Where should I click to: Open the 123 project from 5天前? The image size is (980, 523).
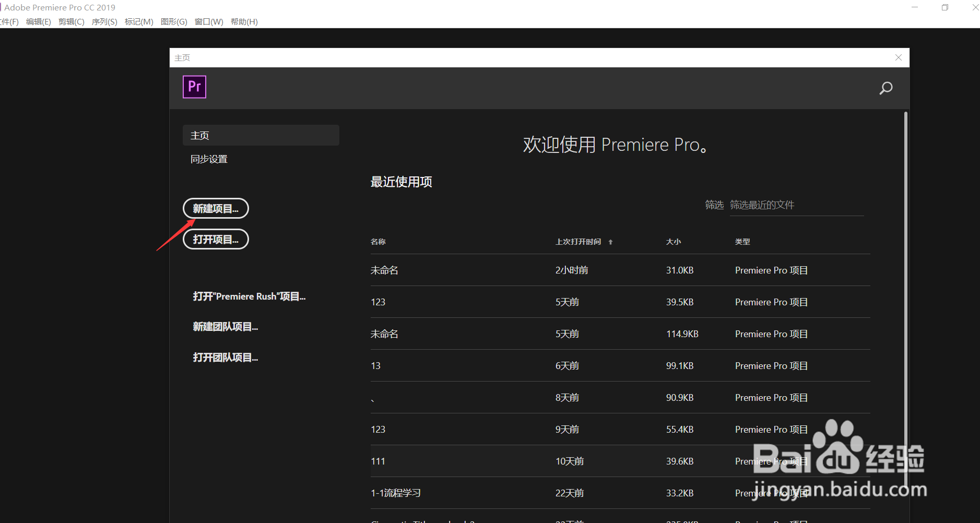tap(620, 302)
